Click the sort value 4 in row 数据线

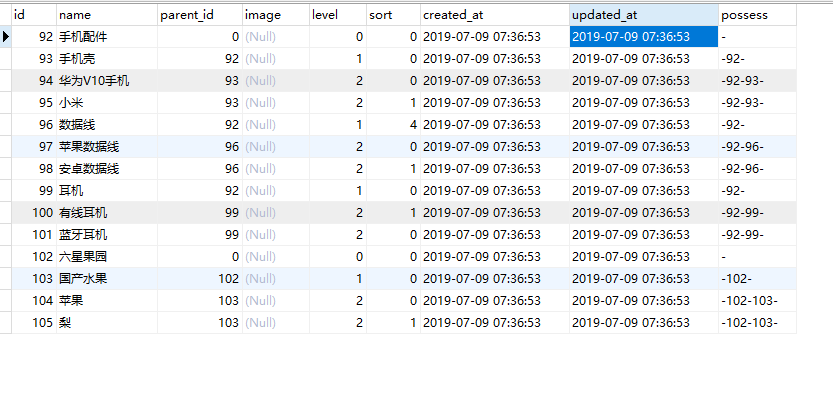click(x=393, y=125)
